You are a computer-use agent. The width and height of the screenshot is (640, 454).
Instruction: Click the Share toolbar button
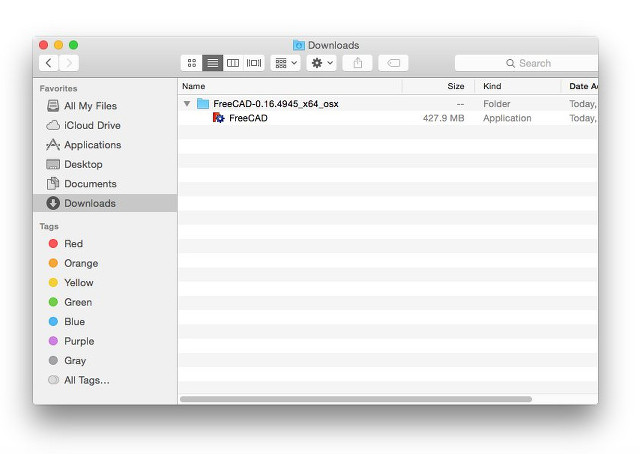(x=358, y=63)
